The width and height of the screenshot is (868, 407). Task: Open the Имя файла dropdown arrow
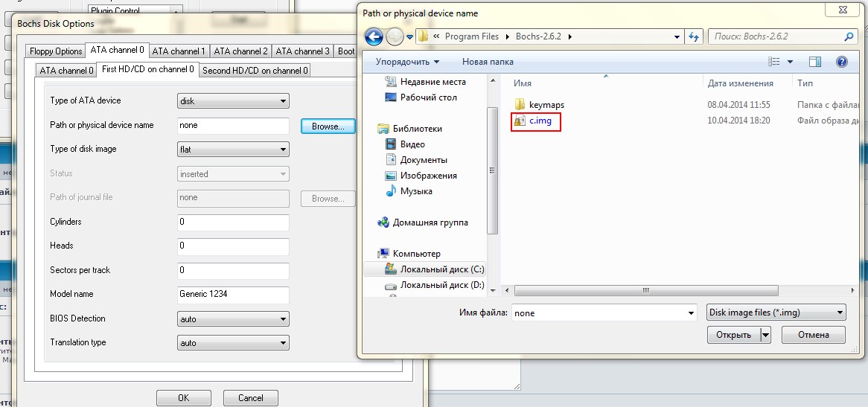coord(691,313)
